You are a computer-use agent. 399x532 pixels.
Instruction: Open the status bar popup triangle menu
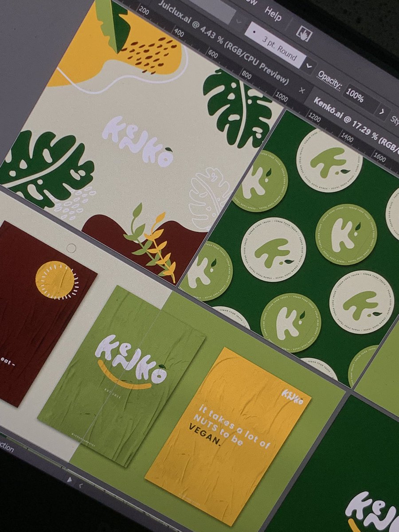[x=70, y=479]
